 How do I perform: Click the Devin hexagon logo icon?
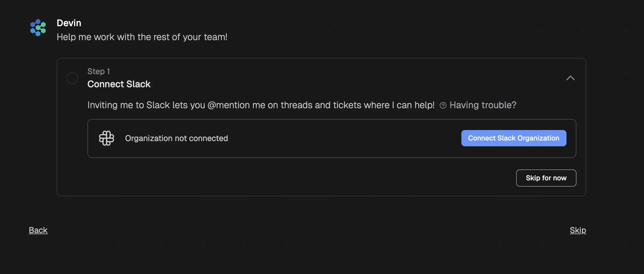click(x=38, y=28)
